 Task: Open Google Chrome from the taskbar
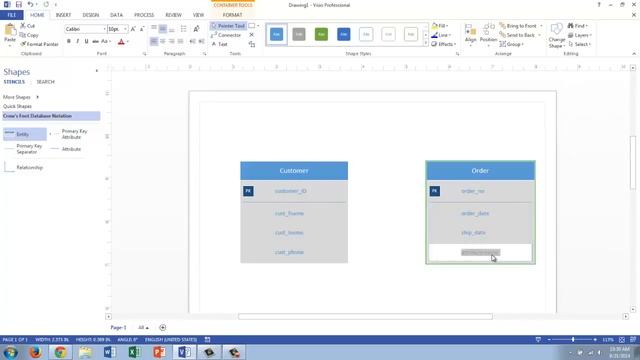tap(60, 352)
